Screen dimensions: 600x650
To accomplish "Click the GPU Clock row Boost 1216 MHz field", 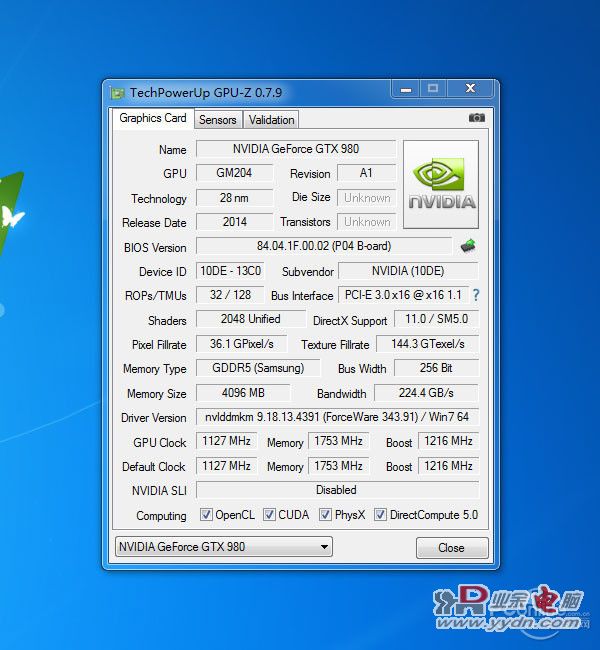I will click(x=449, y=441).
